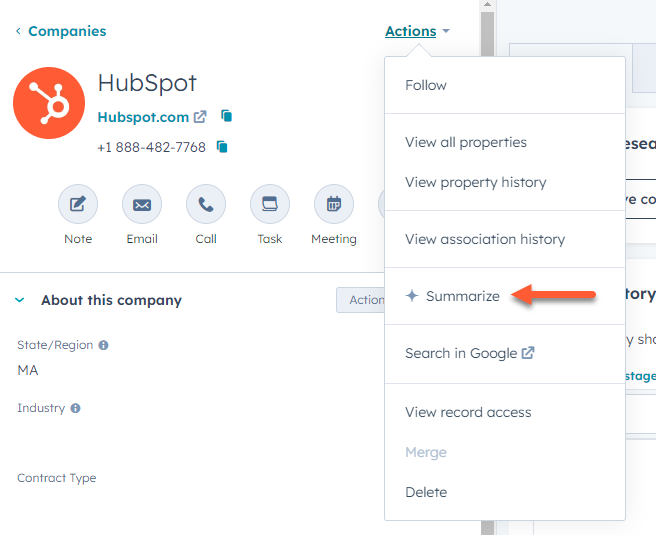Click info icon next to State/Region

click(104, 345)
